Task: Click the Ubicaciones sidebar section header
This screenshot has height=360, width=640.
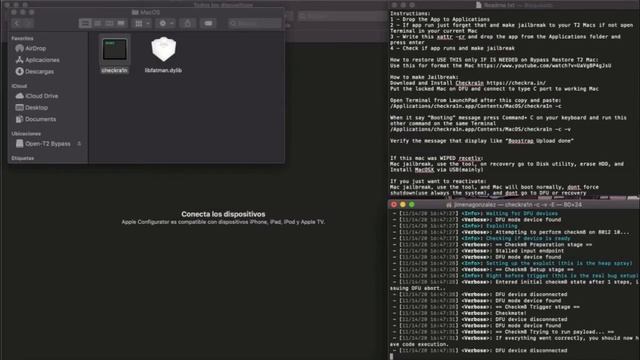Action: [26, 134]
